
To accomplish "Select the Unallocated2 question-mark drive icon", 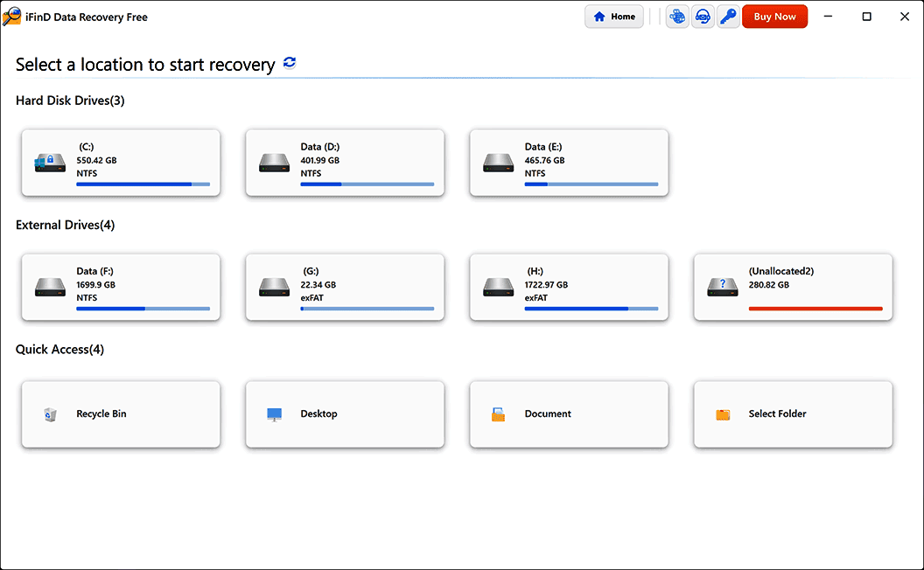I will point(723,288).
